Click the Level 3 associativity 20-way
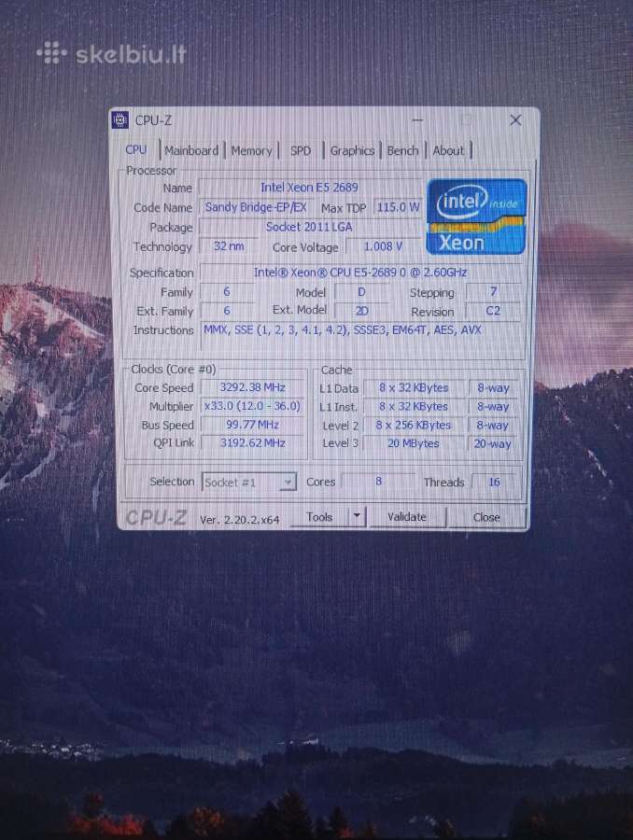This screenshot has height=840, width=633. click(x=493, y=443)
